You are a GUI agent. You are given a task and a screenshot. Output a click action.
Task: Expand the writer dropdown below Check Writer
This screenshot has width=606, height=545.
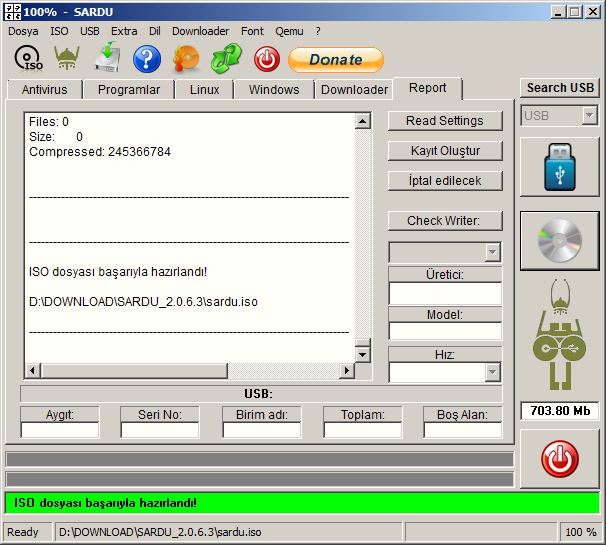click(492, 252)
